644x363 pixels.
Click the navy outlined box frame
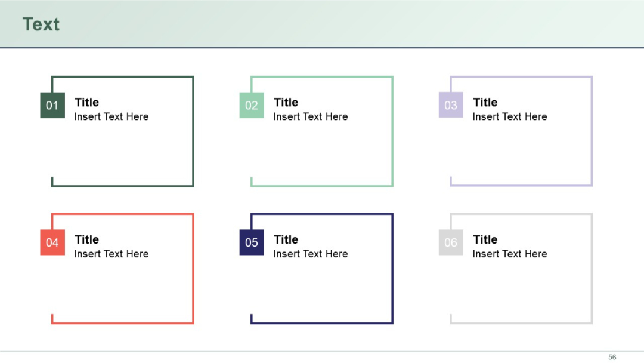(321, 213)
